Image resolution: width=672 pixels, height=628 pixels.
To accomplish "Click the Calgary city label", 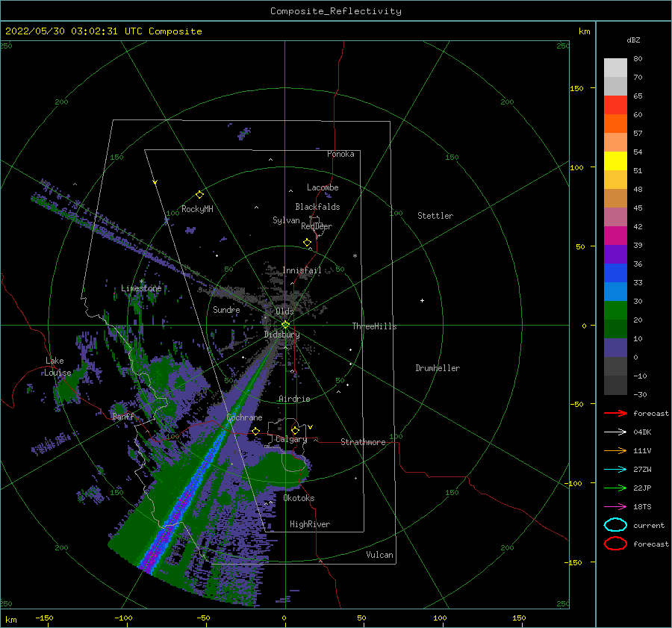I will (291, 439).
